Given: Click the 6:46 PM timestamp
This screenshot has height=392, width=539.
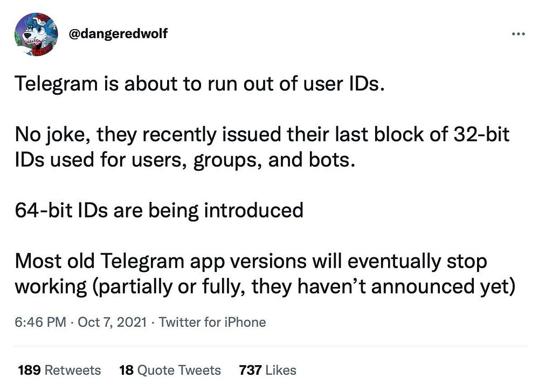Looking at the screenshot, I should click(x=40, y=323).
